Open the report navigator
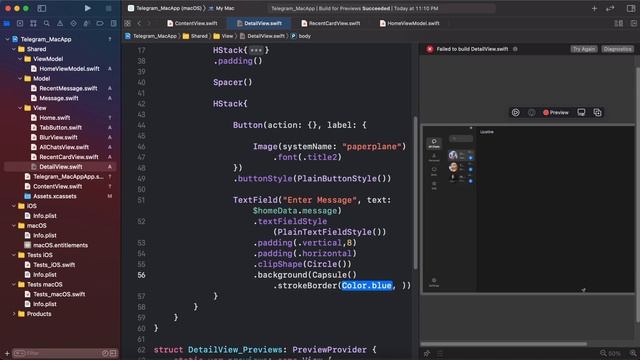Screen dimensions: 640x360 [x=113, y=24]
